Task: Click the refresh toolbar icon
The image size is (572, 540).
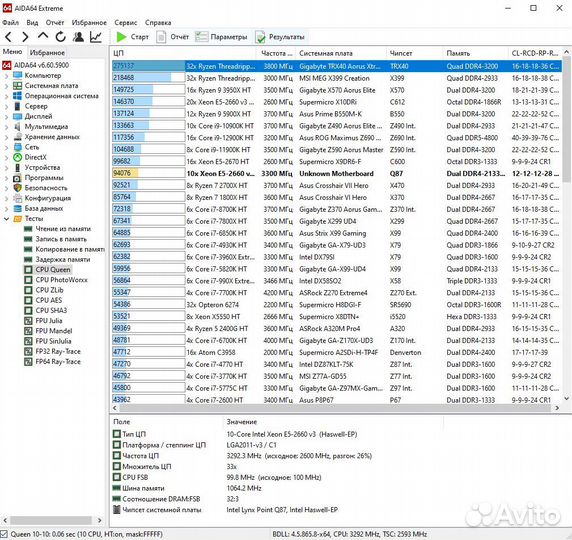Action: click(61, 36)
